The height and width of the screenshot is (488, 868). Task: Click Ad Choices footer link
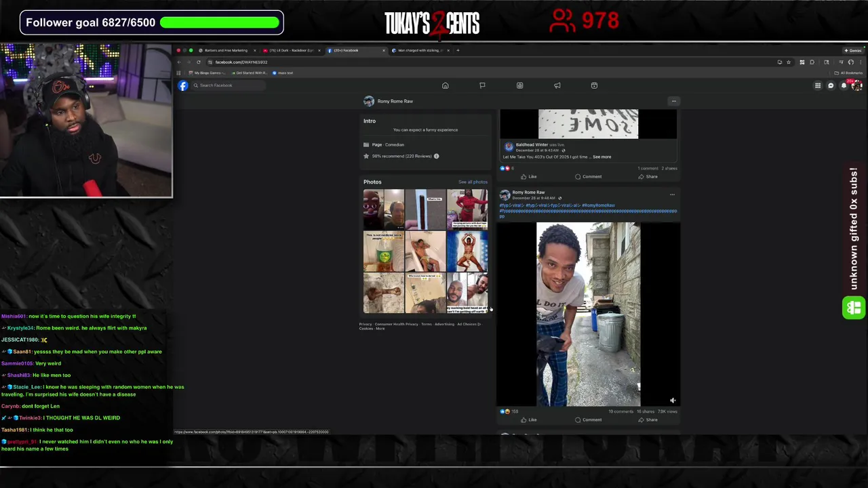[x=468, y=324]
